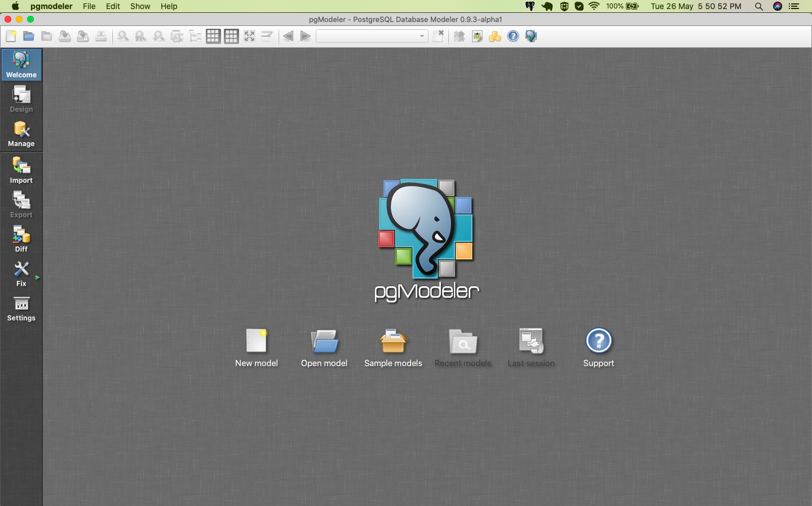This screenshot has height=506, width=812.
Task: Click Recent models on welcome screen
Action: [x=463, y=349]
